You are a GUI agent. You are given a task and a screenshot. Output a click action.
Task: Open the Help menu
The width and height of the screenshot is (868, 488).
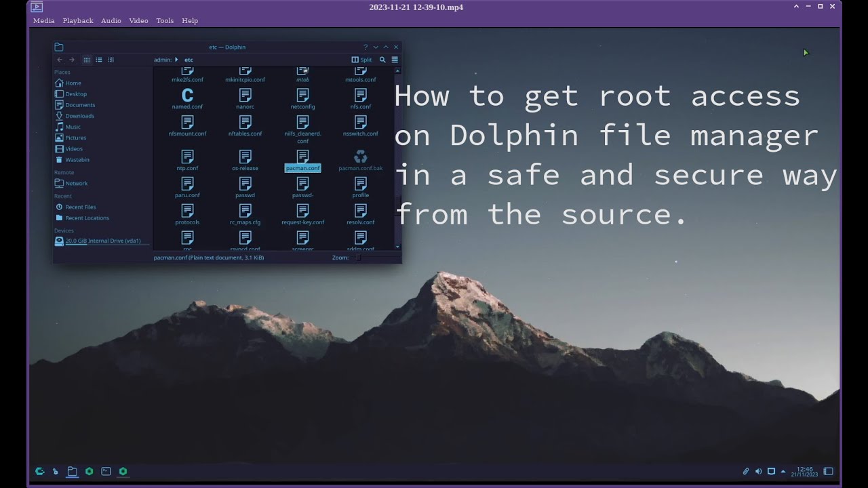click(190, 20)
